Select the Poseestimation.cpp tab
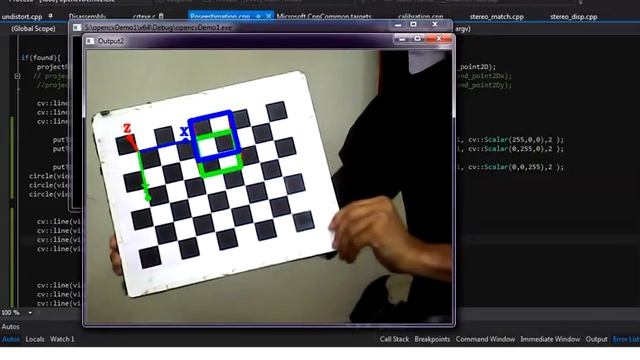Image resolution: width=640 pixels, height=360 pixels. [220, 17]
